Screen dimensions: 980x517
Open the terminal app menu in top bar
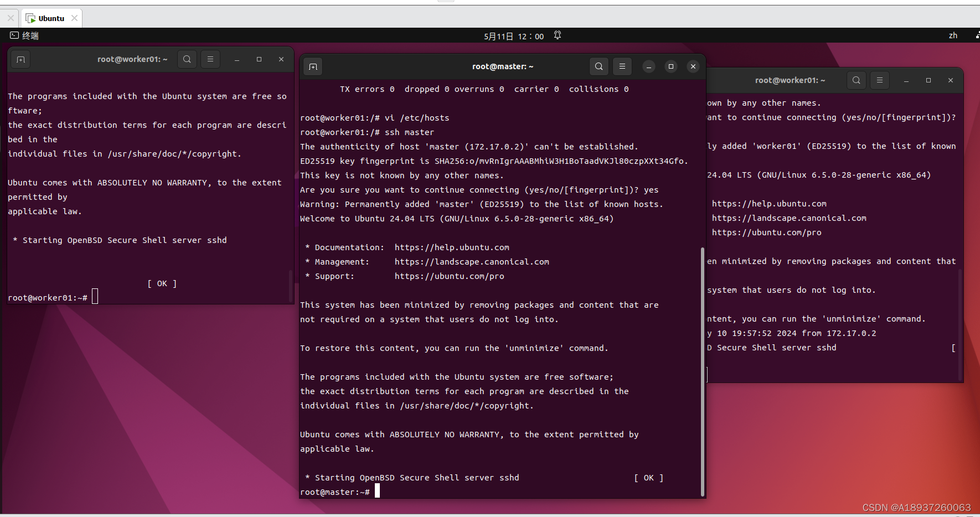coord(24,35)
